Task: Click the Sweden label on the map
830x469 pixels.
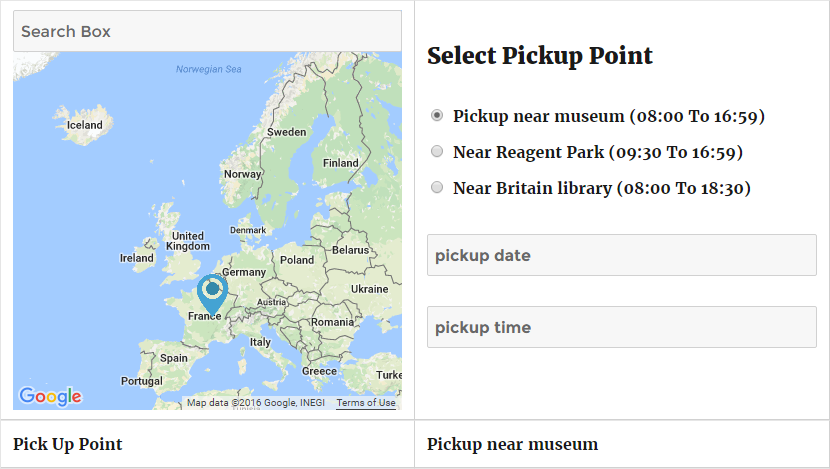Action: click(x=286, y=132)
